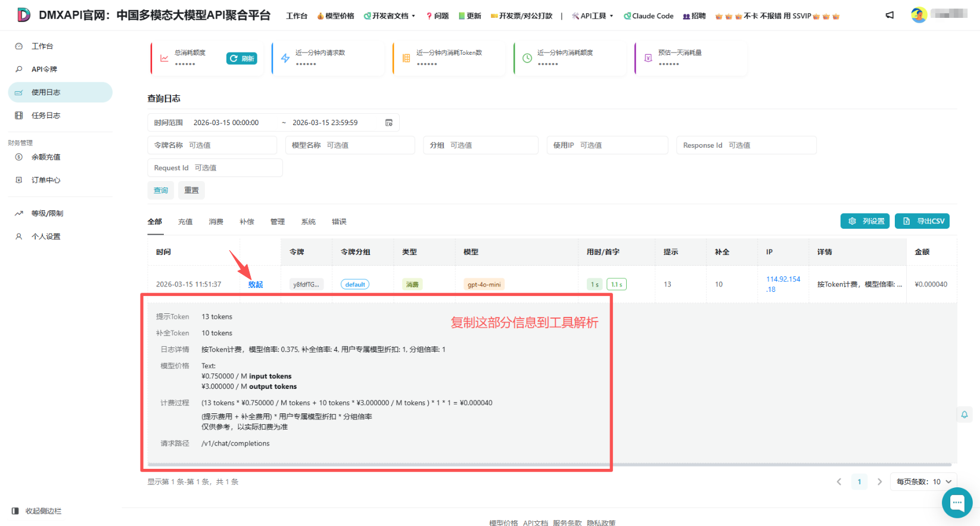Screen dimensions: 980x526
Task: Click the 工作台 sidebar icon
Action: (19, 46)
